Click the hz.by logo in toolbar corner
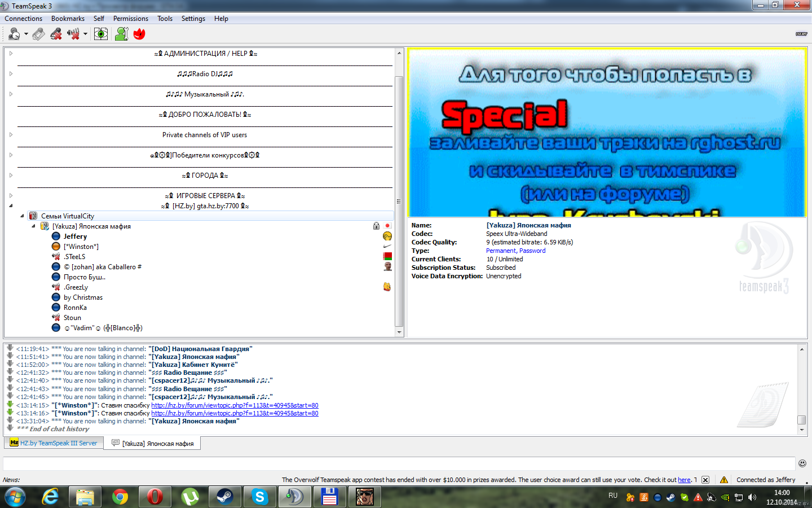Image resolution: width=812 pixels, height=508 pixels. coord(801,34)
